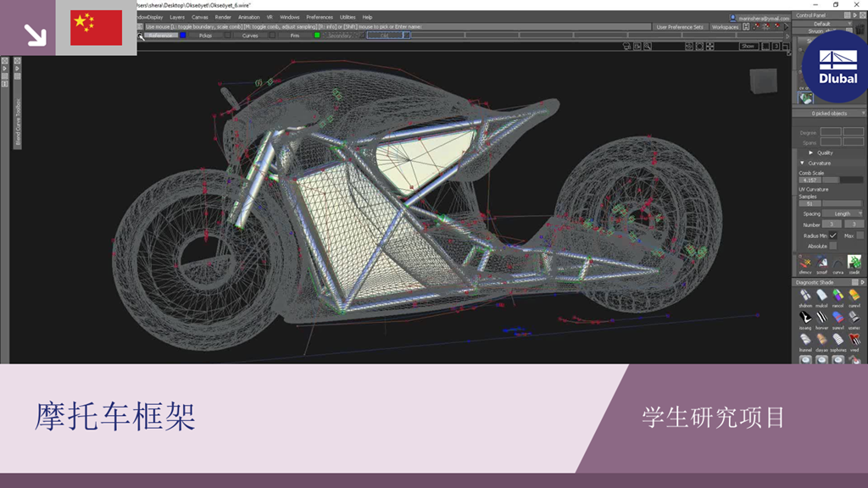Click the H icon beside Workspaces
The width and height of the screenshot is (868, 488).
tap(746, 26)
